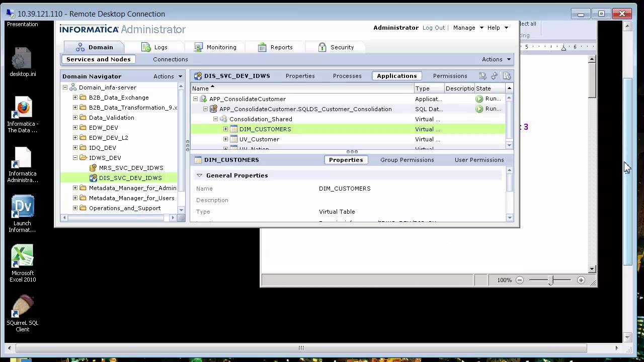Click the refresh applications toolbar icon
This screenshot has height=362, width=644.
point(494,76)
